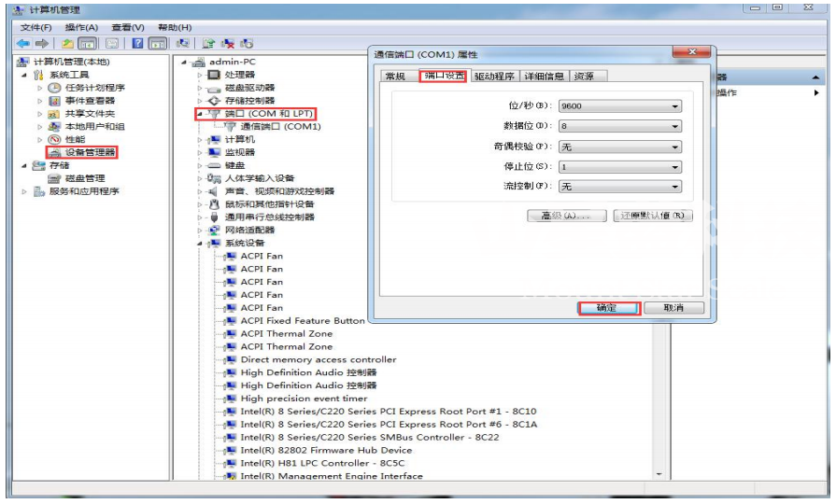Switch to the 驱动程序 tab
The width and height of the screenshot is (836, 504).
coord(493,77)
